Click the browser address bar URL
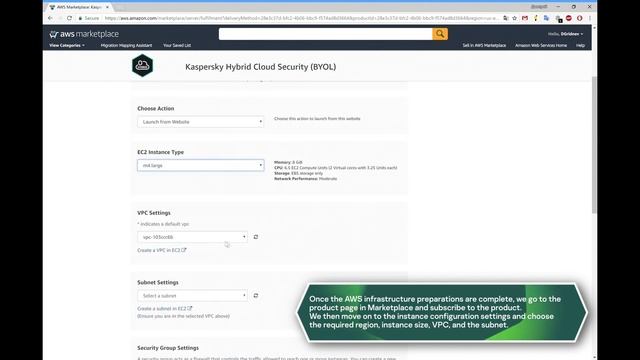Viewport: 640px width, 360px height. tap(301, 18)
